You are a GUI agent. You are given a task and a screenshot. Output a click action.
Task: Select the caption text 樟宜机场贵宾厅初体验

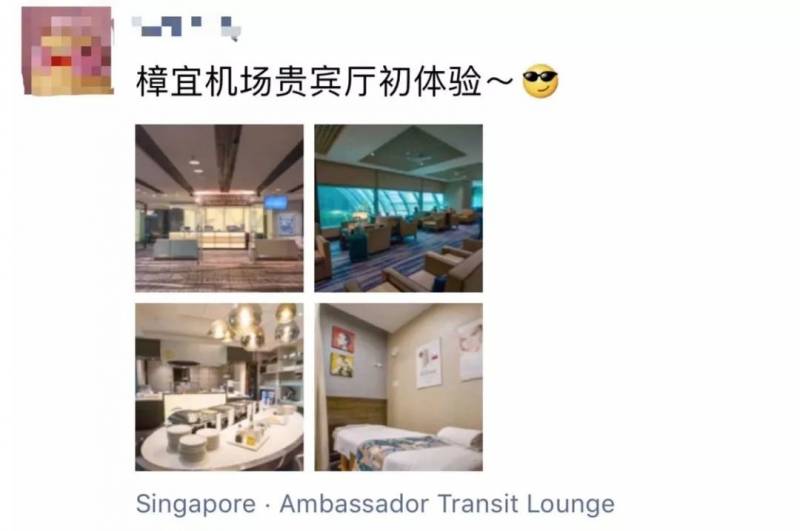(309, 82)
